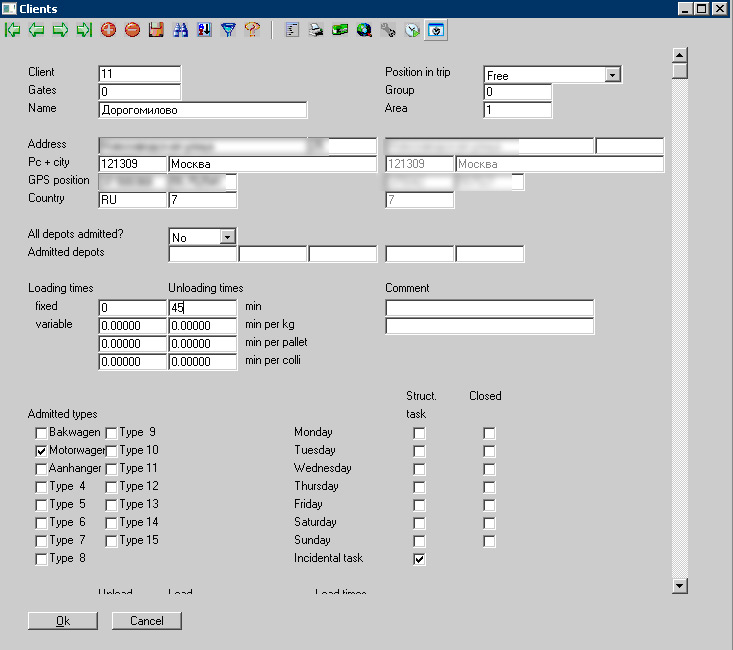The height and width of the screenshot is (650, 733).
Task: Open the wrench tools icon
Action: [388, 30]
